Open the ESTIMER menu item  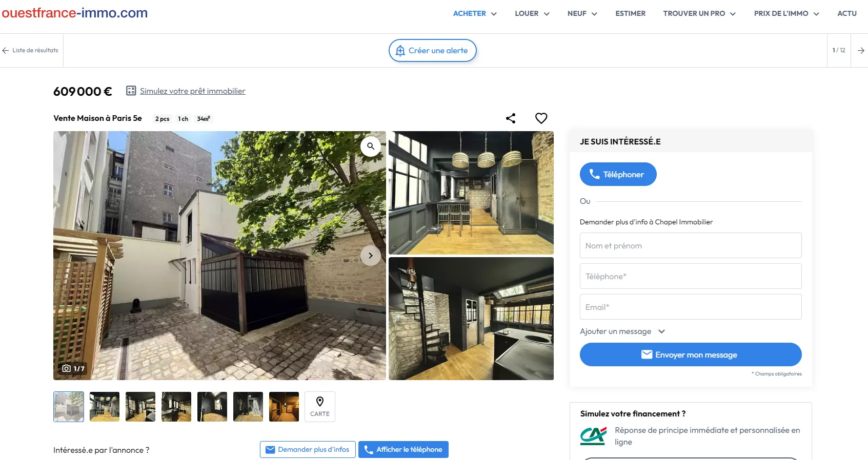click(x=630, y=14)
